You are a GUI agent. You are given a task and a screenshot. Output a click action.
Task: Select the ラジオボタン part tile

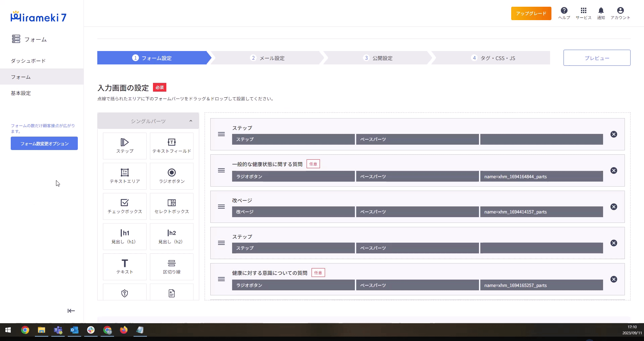point(171,176)
